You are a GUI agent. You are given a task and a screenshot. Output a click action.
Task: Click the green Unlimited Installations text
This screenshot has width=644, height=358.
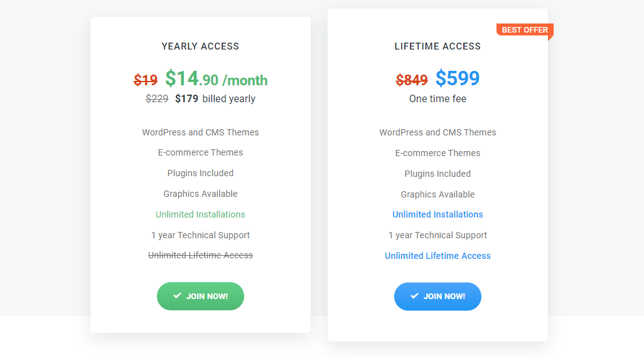[200, 214]
